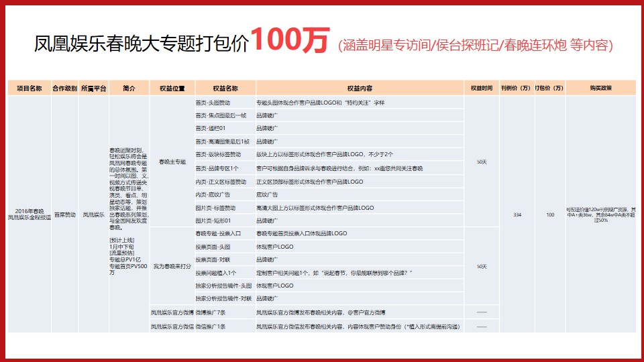Click the 打包价（万） column header
The width and height of the screenshot is (644, 362).
tap(550, 88)
